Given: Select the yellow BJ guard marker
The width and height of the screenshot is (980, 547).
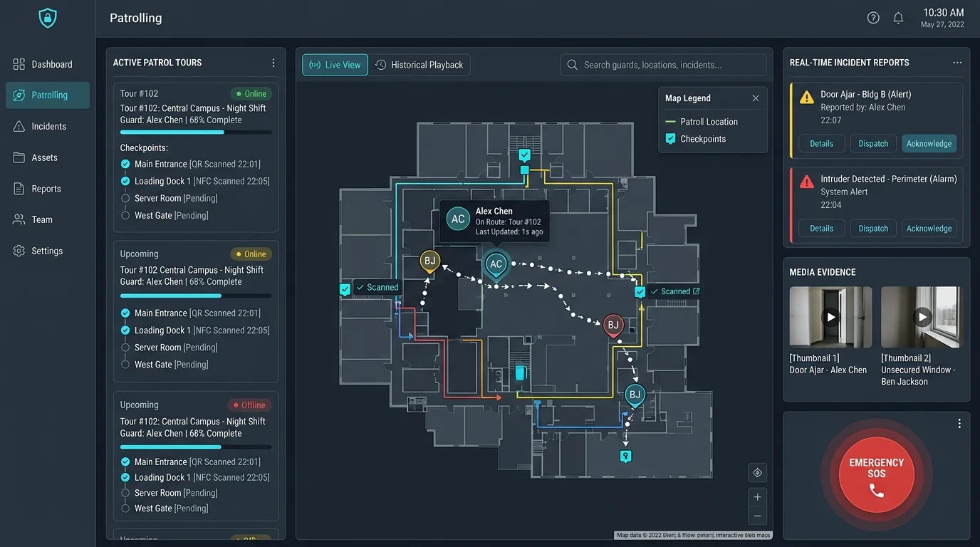Looking at the screenshot, I should coord(429,262).
